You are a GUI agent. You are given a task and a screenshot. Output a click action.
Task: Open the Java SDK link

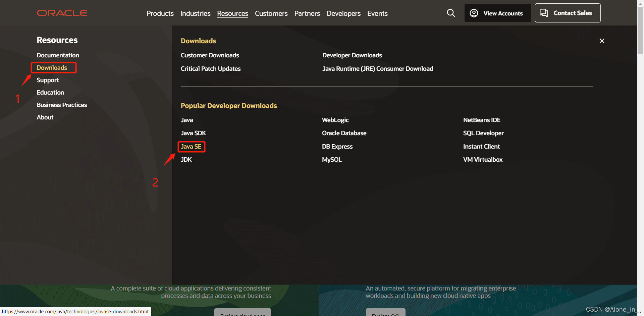(x=193, y=133)
